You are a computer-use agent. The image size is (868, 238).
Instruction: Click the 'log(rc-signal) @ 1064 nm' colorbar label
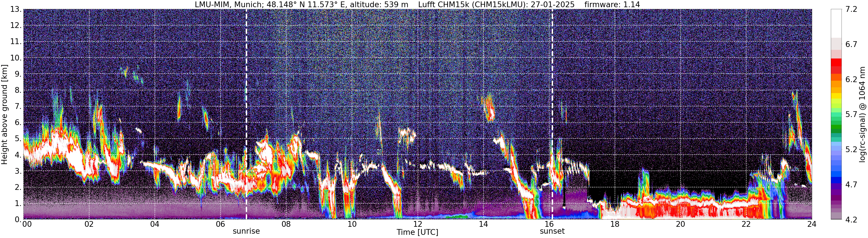click(863, 115)
